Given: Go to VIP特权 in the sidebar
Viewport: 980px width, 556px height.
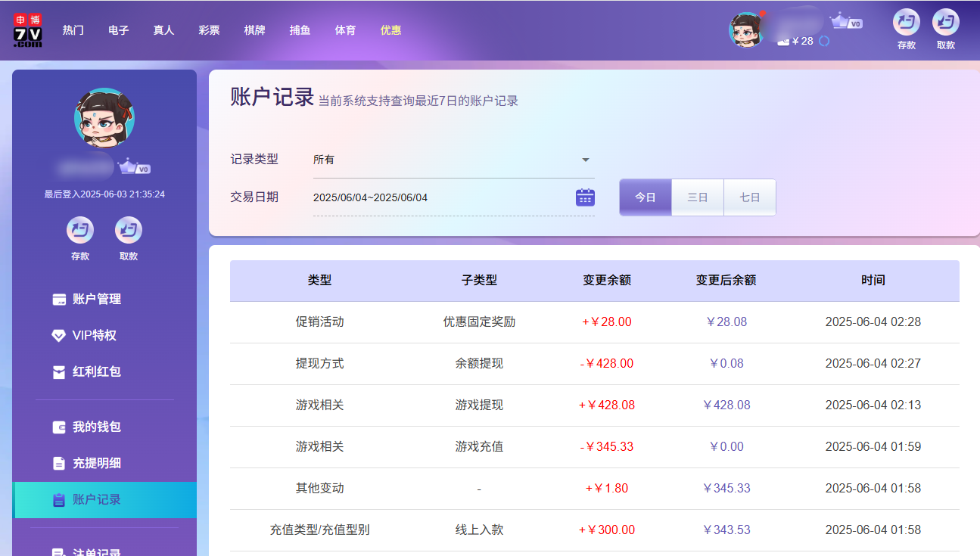Looking at the screenshot, I should (86, 335).
